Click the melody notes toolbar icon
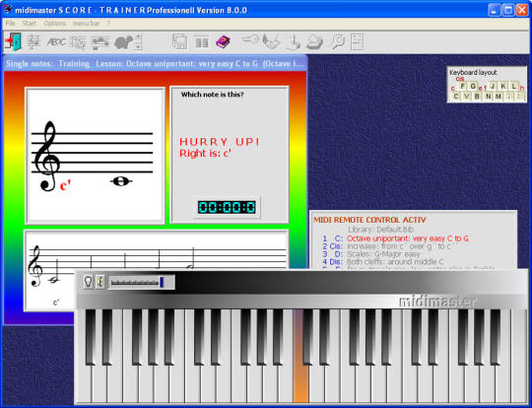This screenshot has width=532, height=408. [100, 42]
